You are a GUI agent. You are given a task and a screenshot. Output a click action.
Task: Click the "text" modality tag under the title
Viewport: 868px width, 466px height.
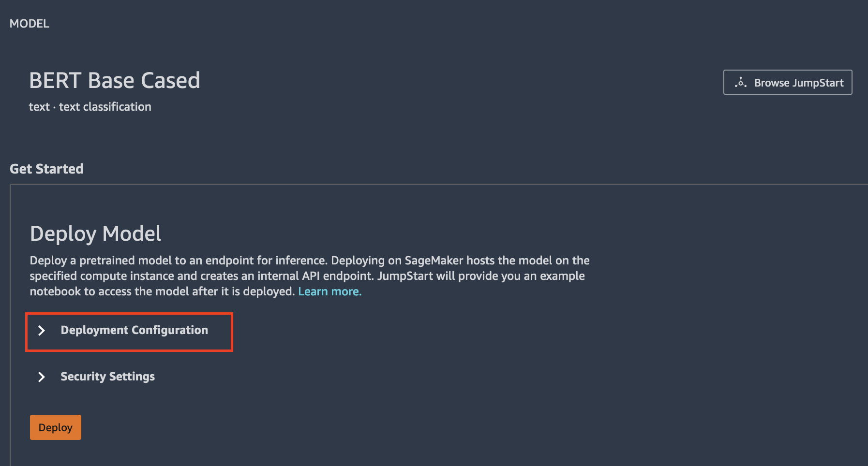(x=39, y=107)
